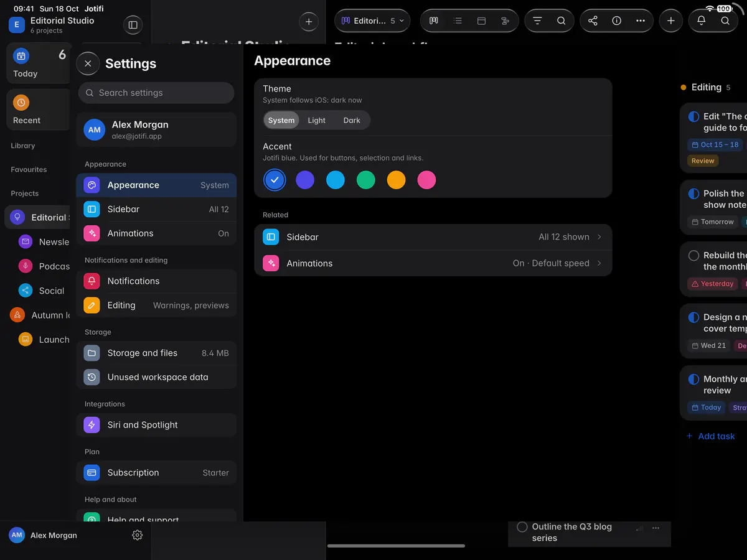This screenshot has width=747, height=560.
Task: Open the share icon in the toolbar
Action: click(x=593, y=21)
